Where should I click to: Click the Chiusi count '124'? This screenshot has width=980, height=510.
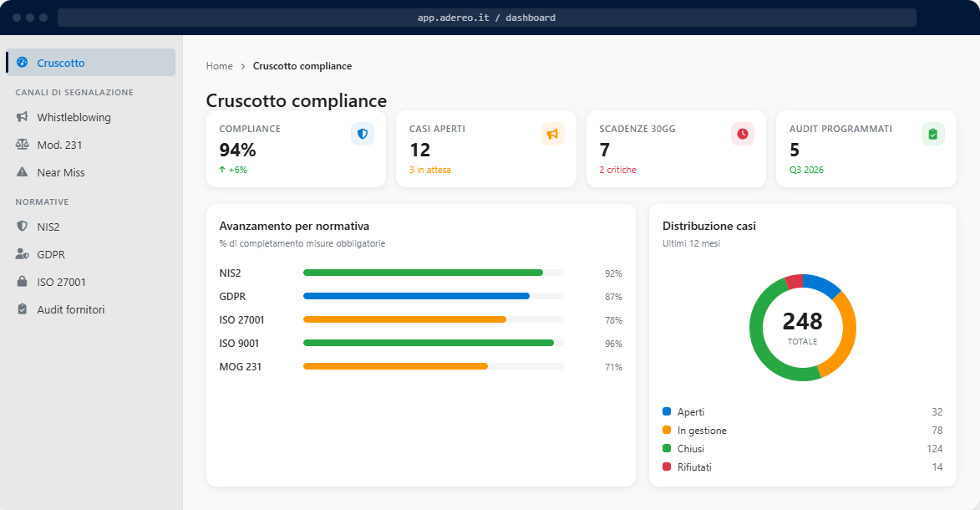click(x=934, y=449)
